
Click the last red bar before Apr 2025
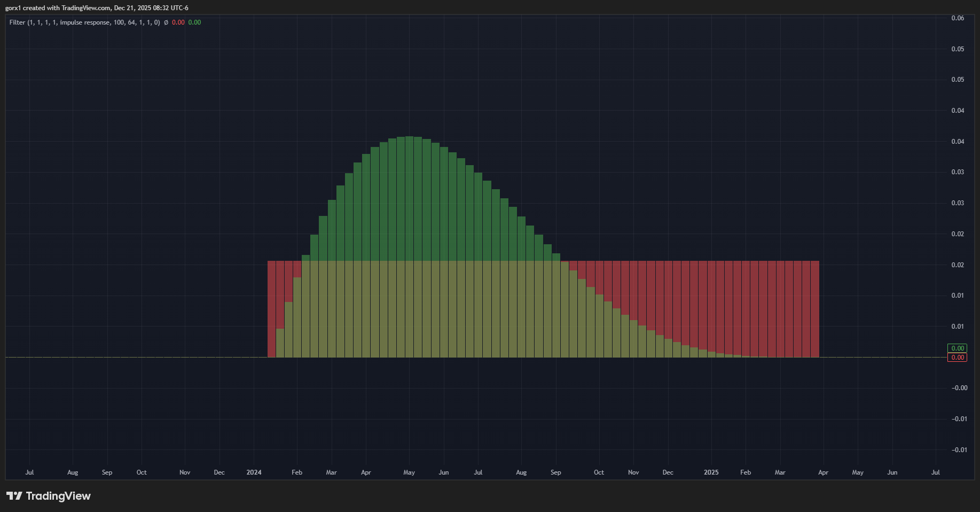pos(815,309)
